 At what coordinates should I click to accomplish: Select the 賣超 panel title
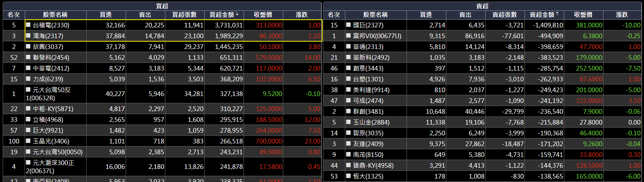(x=482, y=6)
